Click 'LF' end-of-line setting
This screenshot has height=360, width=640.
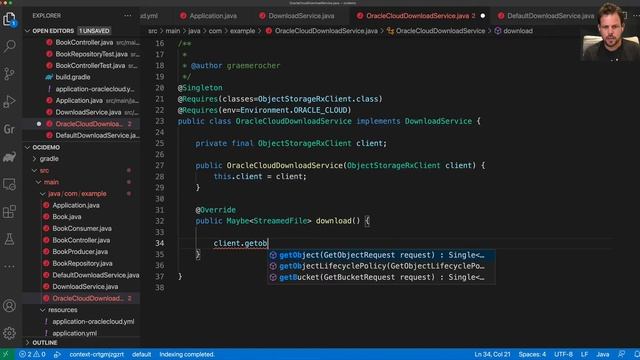click(x=584, y=354)
